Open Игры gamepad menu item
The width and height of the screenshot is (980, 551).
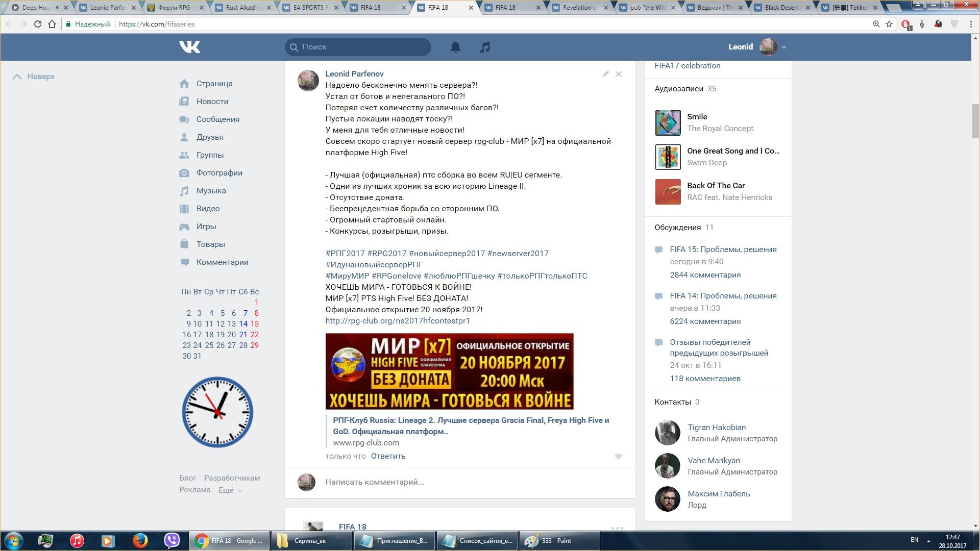(x=206, y=227)
